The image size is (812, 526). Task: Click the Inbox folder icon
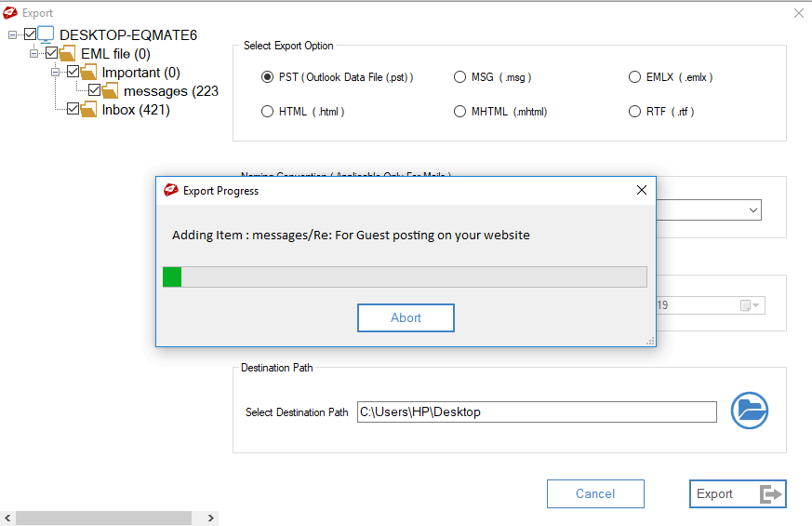point(88,110)
